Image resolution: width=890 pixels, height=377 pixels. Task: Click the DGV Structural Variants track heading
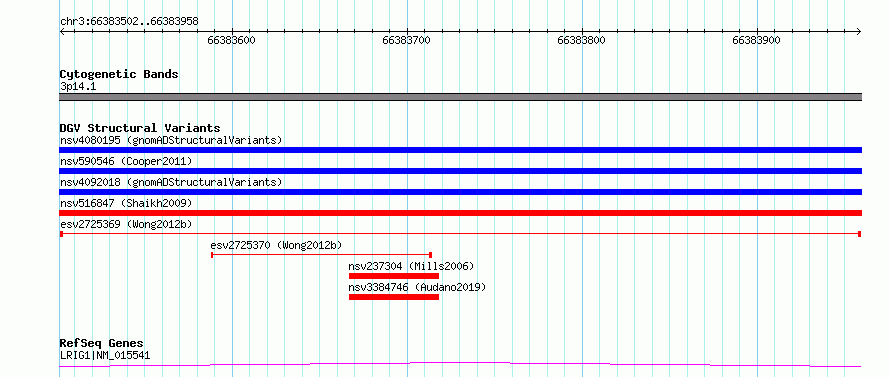[x=140, y=128]
